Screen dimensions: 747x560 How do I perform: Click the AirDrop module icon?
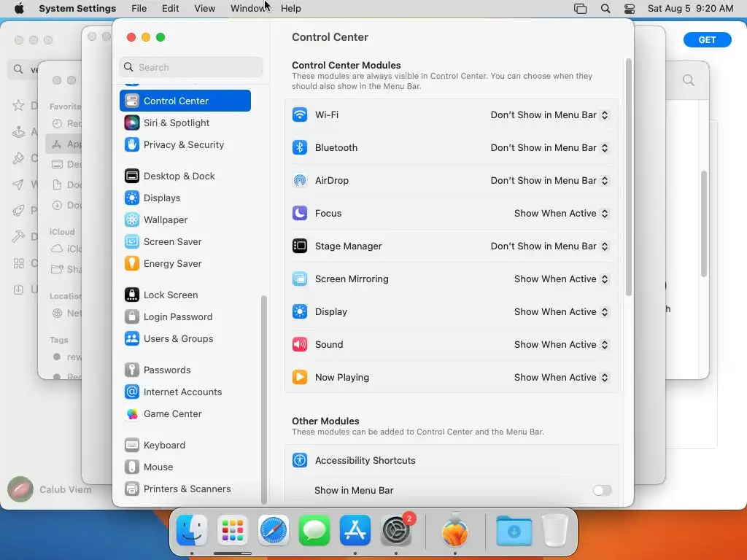tap(300, 181)
